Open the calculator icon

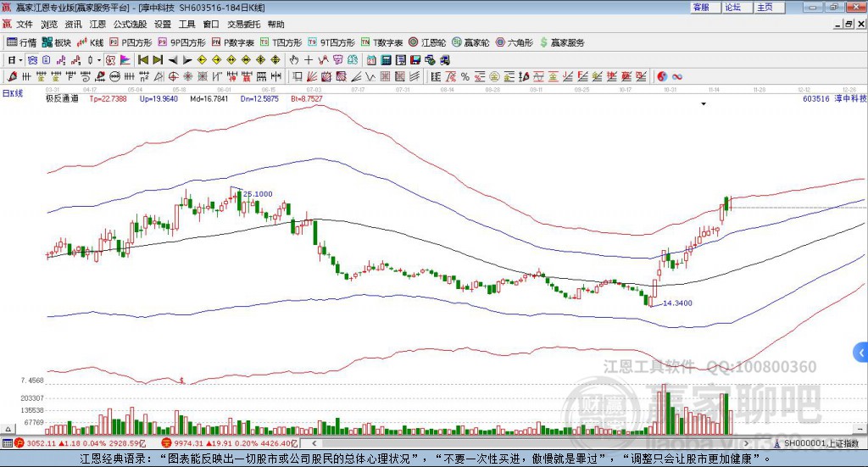tap(386, 60)
